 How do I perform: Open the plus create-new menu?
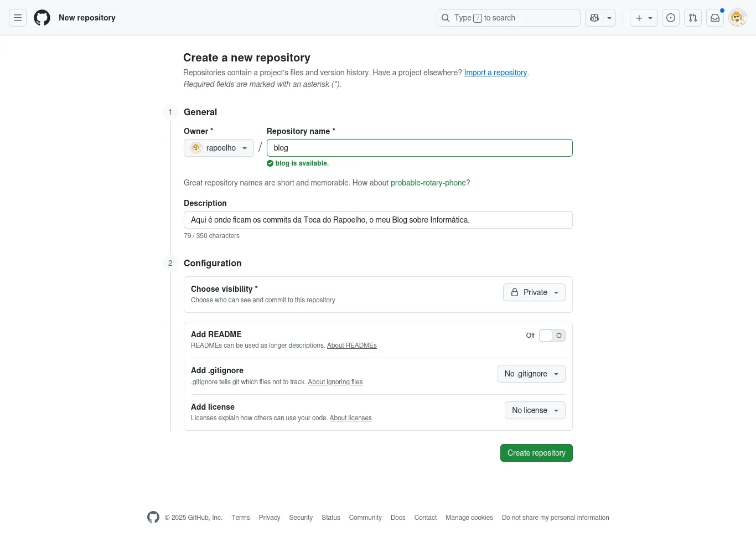click(644, 18)
